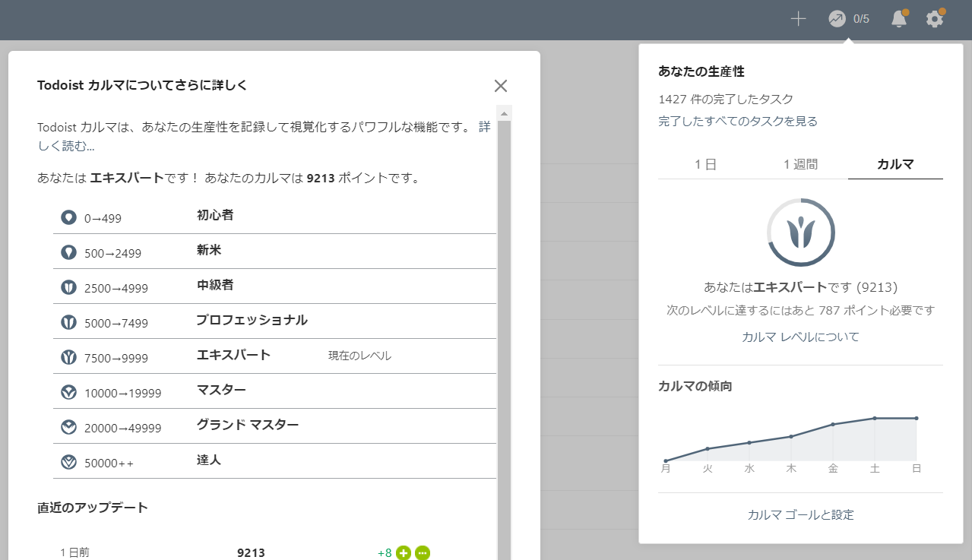Click the マスター level name

221,390
